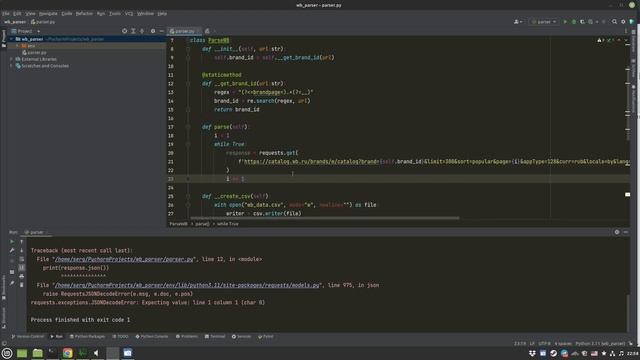This screenshot has width=640, height=360.
Task: Click the Profile icon in toolbar
Action: click(591, 22)
